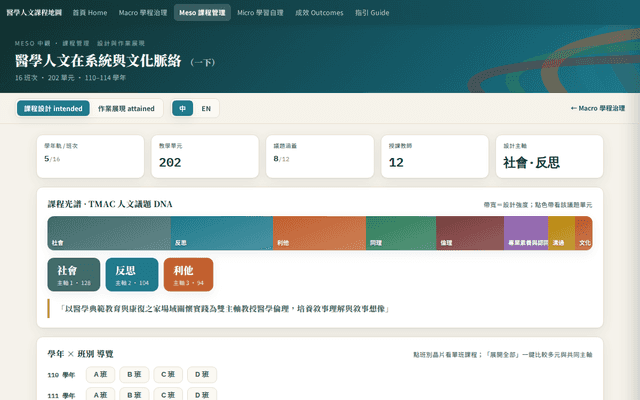Open B班 for 111 學年

(134, 395)
